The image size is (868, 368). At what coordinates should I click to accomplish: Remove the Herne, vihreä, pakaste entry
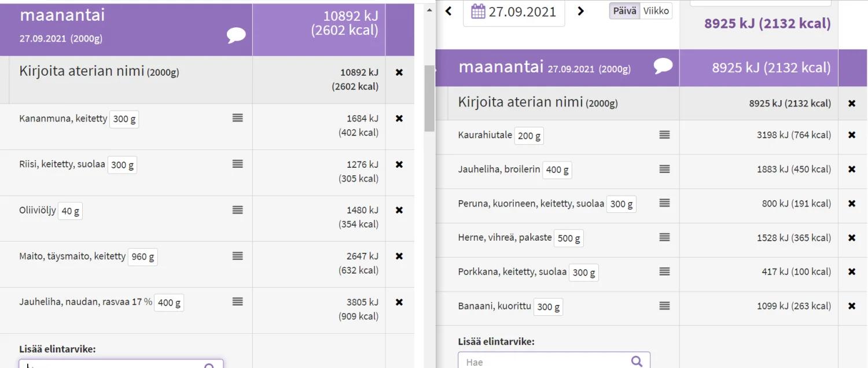(852, 237)
